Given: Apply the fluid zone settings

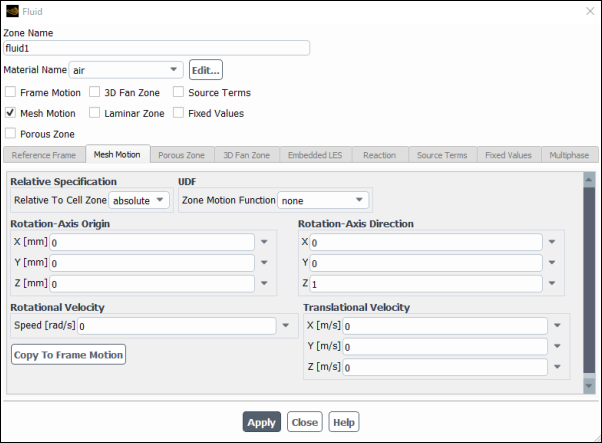Looking at the screenshot, I should 261,422.
